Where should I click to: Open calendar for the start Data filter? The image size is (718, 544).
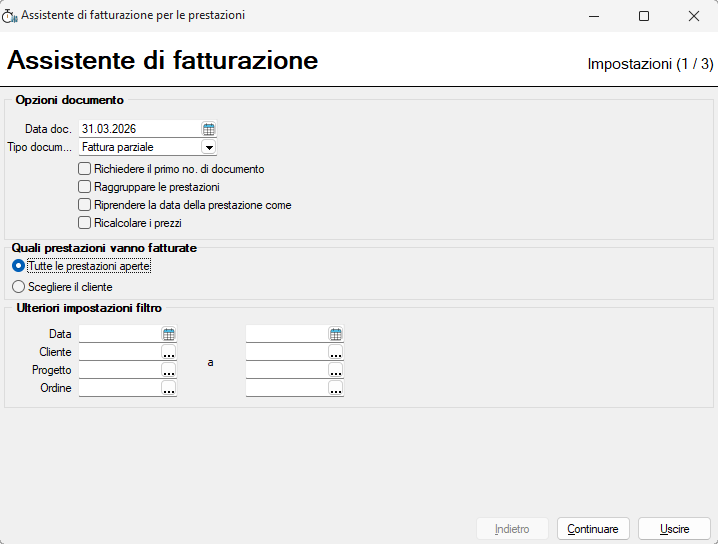click(x=169, y=334)
